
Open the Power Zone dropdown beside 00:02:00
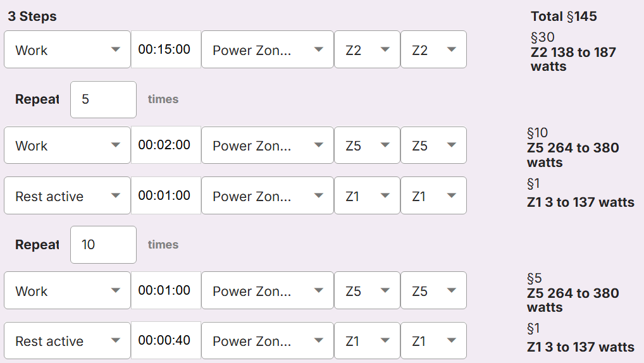(267, 145)
